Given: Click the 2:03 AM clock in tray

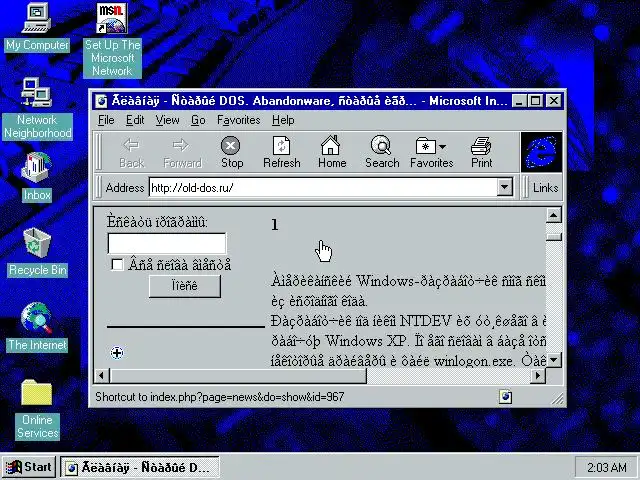Looking at the screenshot, I should [606, 467].
